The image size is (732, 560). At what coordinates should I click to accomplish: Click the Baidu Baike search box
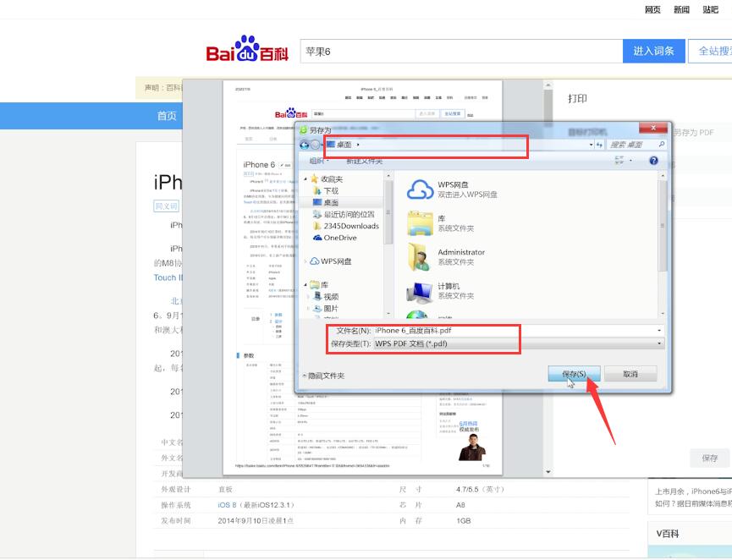coord(461,51)
